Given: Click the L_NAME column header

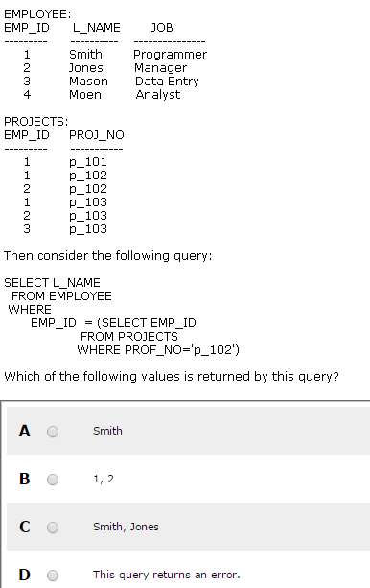Looking at the screenshot, I should click(x=97, y=28).
